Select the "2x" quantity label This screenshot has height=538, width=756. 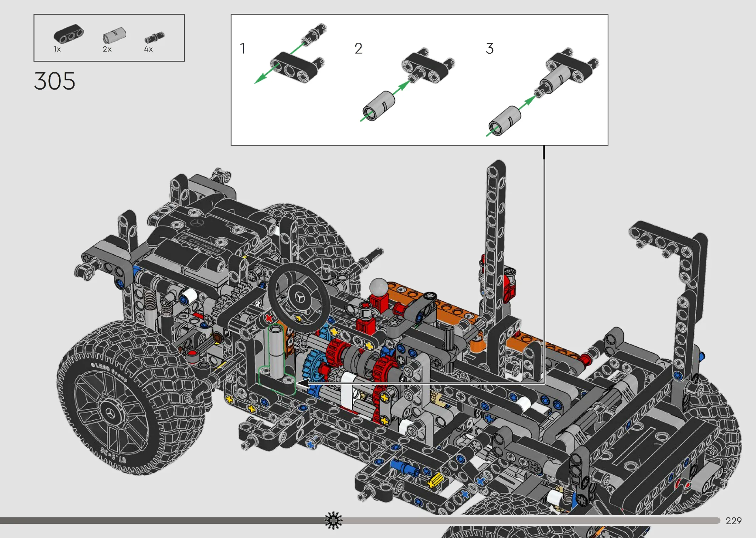click(x=107, y=49)
